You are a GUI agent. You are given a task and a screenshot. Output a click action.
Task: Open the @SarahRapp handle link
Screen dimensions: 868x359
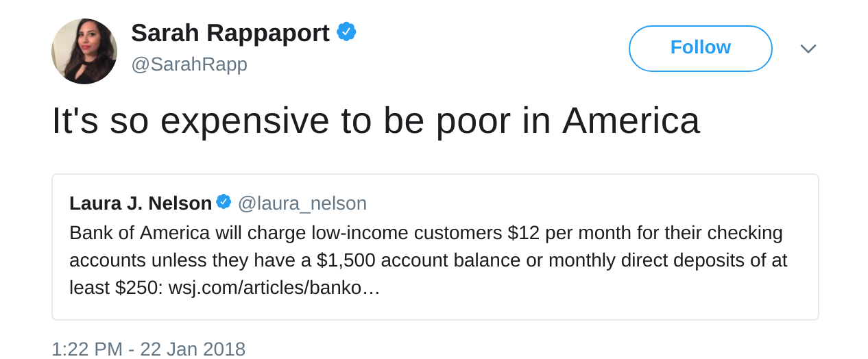[189, 64]
